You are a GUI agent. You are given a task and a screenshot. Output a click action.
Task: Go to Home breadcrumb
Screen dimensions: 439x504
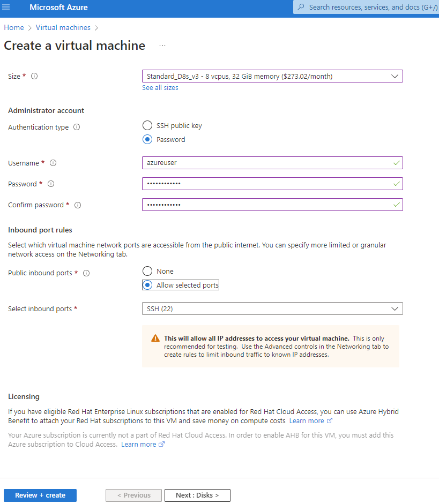(x=14, y=27)
